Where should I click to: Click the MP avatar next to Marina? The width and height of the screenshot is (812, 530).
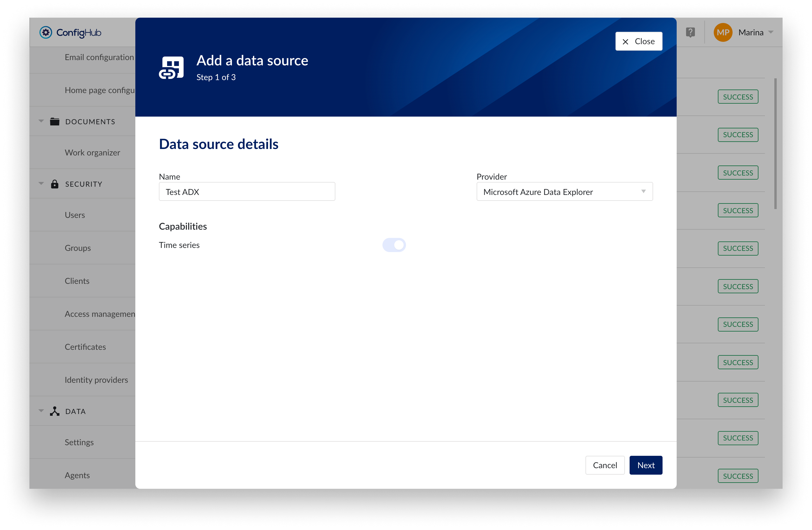point(723,32)
